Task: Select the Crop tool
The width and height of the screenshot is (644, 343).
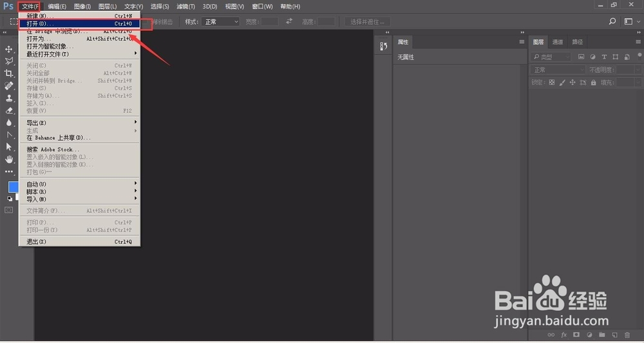Action: pos(8,73)
